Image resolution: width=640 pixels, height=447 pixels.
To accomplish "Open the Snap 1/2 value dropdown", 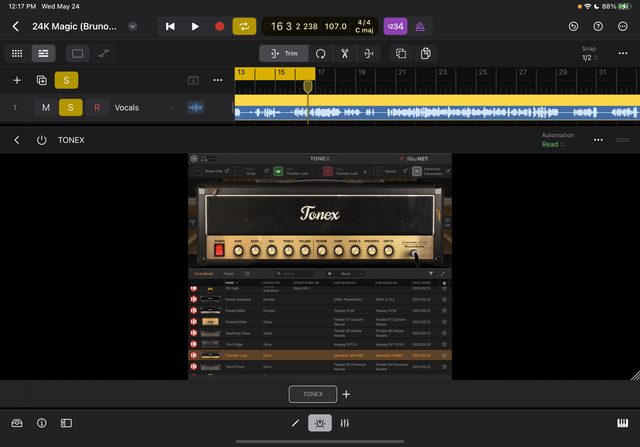I will point(589,58).
